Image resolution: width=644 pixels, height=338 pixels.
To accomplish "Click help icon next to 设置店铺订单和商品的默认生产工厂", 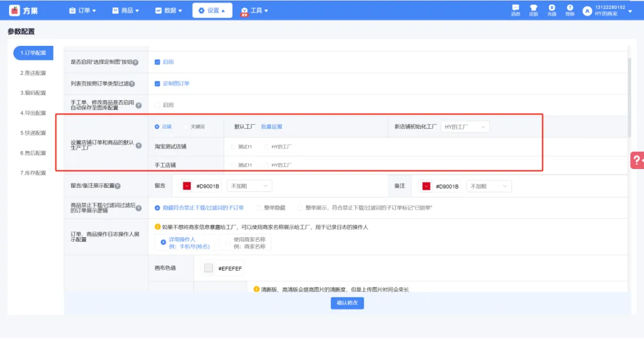I will coord(139,146).
